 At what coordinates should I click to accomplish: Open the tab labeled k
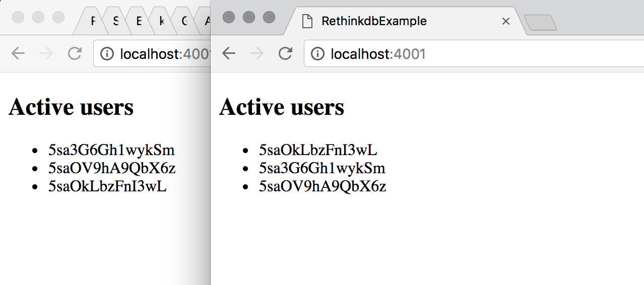click(x=162, y=21)
